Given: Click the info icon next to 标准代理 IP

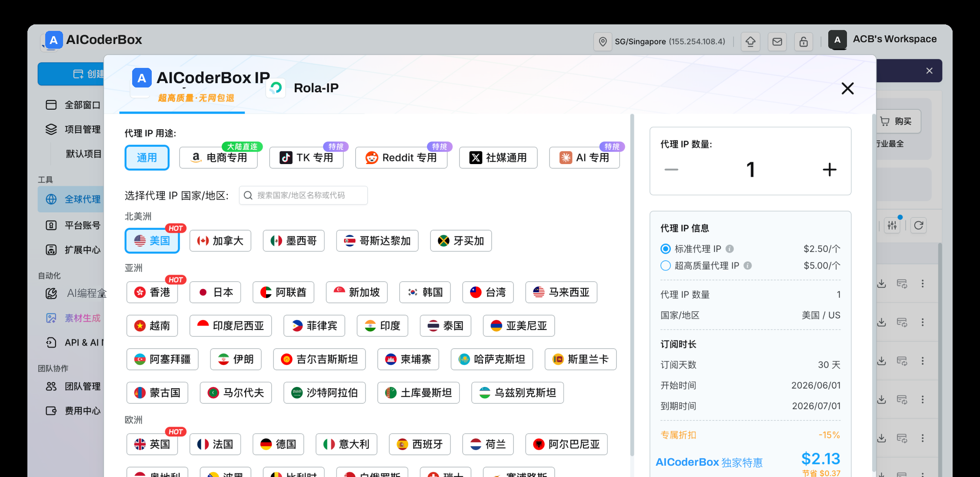Looking at the screenshot, I should tap(730, 249).
